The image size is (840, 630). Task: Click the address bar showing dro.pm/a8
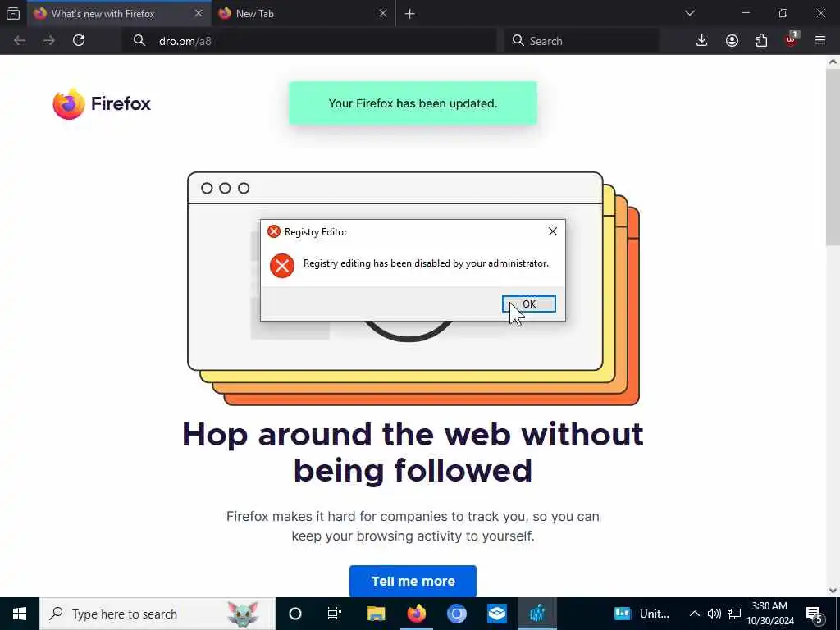tap(311, 41)
